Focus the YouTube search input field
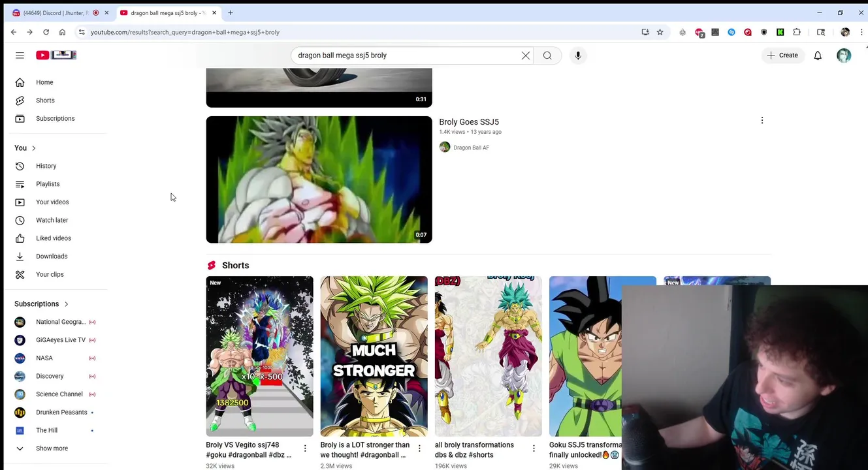868x470 pixels. tap(405, 55)
